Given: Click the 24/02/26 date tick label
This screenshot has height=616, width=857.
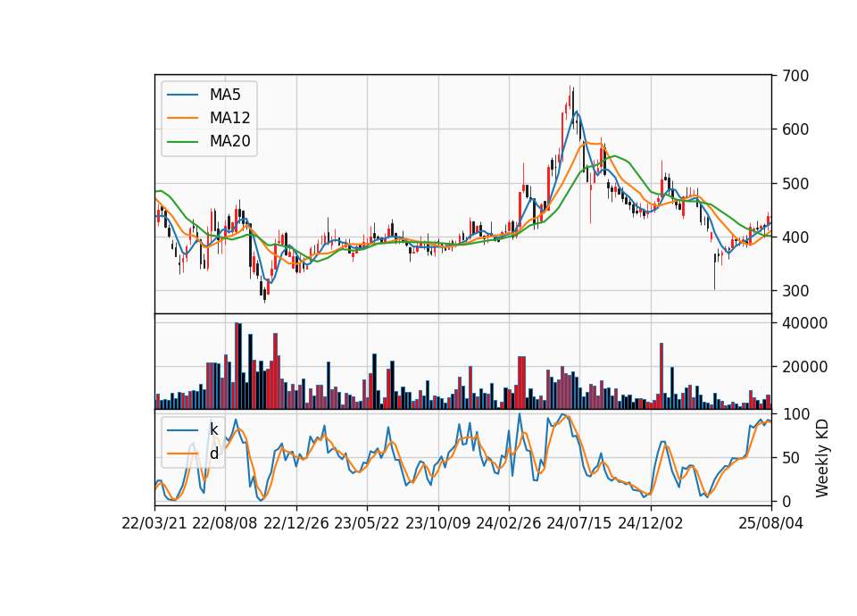Looking at the screenshot, I should click(509, 524).
